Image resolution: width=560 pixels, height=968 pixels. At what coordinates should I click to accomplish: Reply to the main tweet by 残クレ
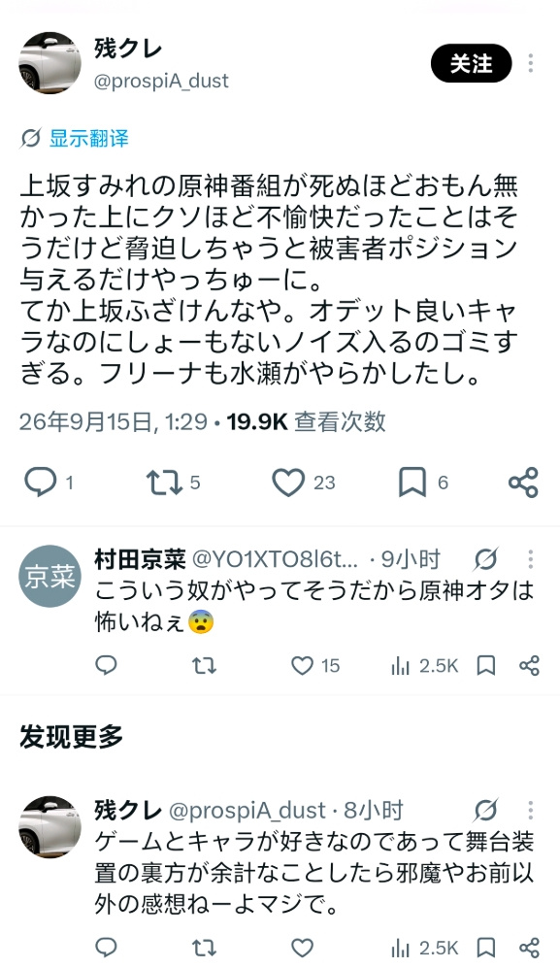click(x=40, y=483)
